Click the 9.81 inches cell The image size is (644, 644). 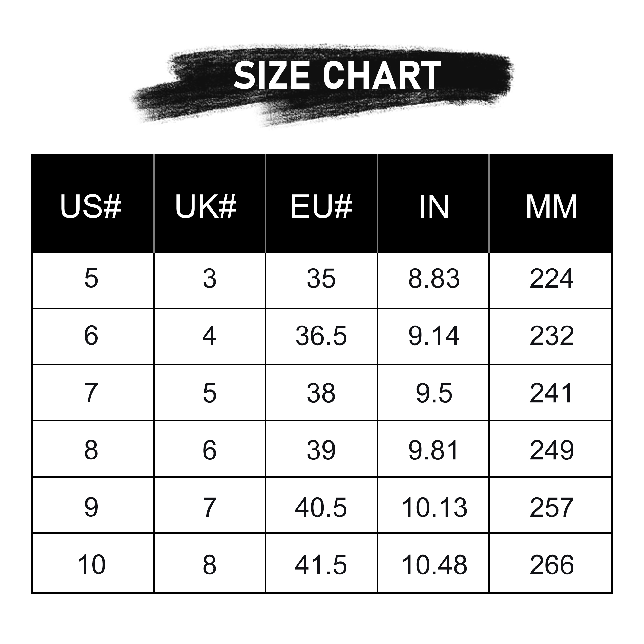click(434, 451)
